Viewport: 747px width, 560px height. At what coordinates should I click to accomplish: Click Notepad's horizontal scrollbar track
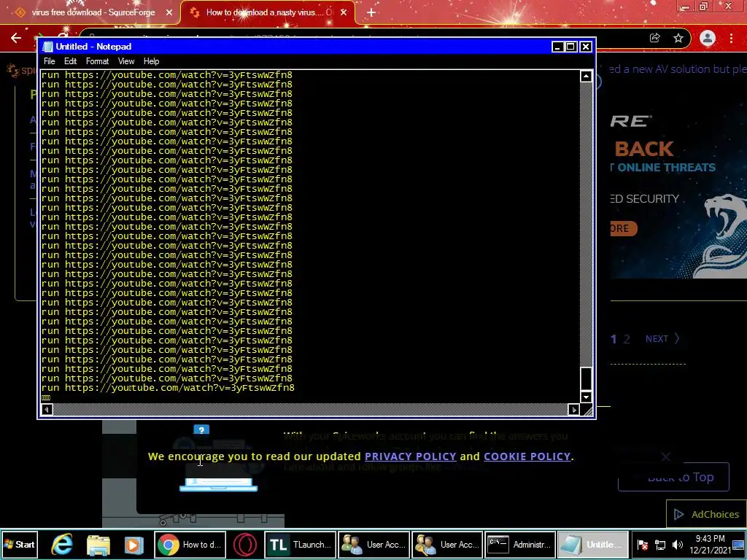310,410
